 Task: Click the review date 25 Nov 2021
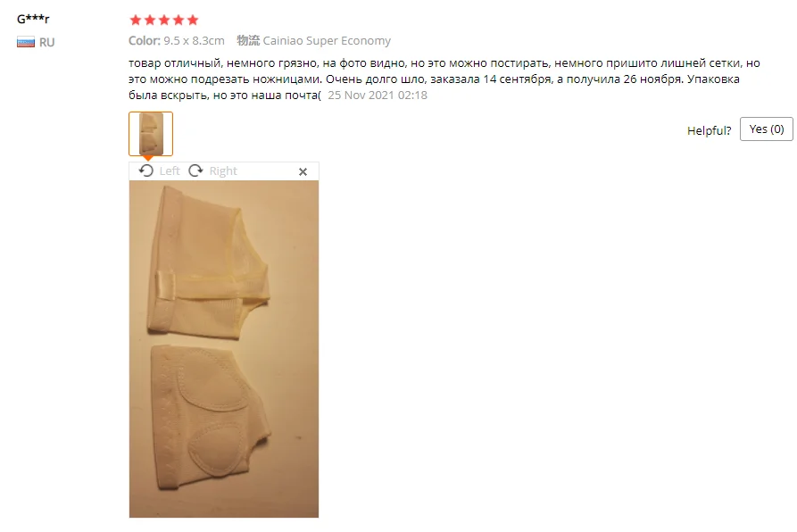click(378, 95)
